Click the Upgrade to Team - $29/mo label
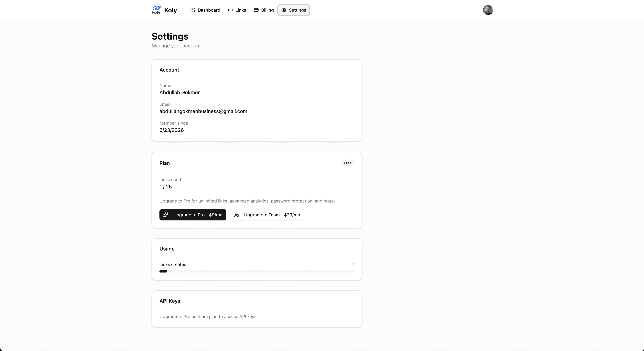The height and width of the screenshot is (351, 644). click(x=272, y=215)
